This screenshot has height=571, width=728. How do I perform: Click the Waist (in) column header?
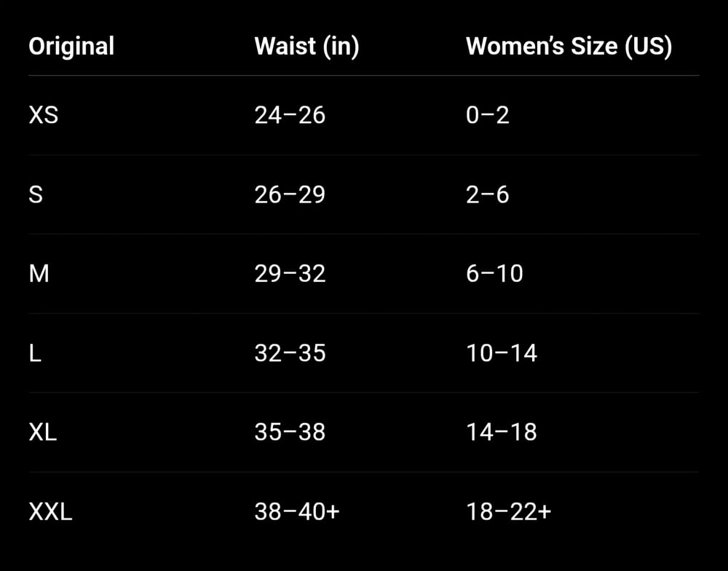(306, 47)
